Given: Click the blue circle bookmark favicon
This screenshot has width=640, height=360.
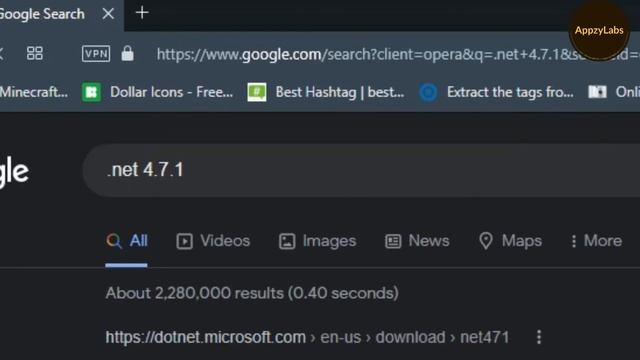Looking at the screenshot, I should 429,92.
